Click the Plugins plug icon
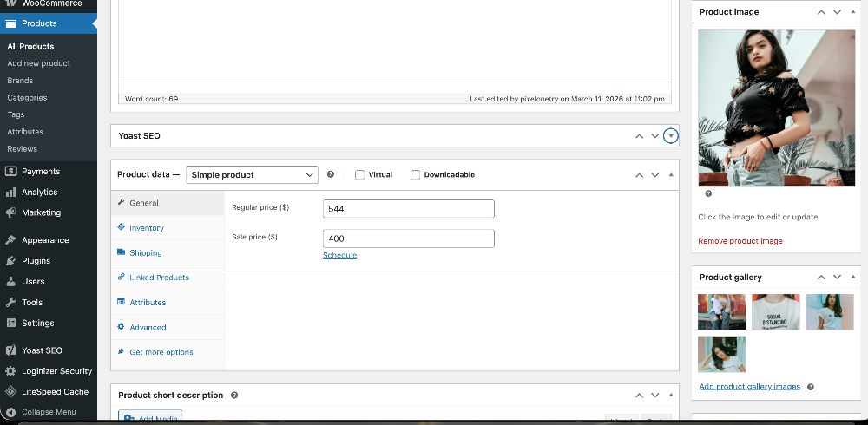 [x=10, y=261]
